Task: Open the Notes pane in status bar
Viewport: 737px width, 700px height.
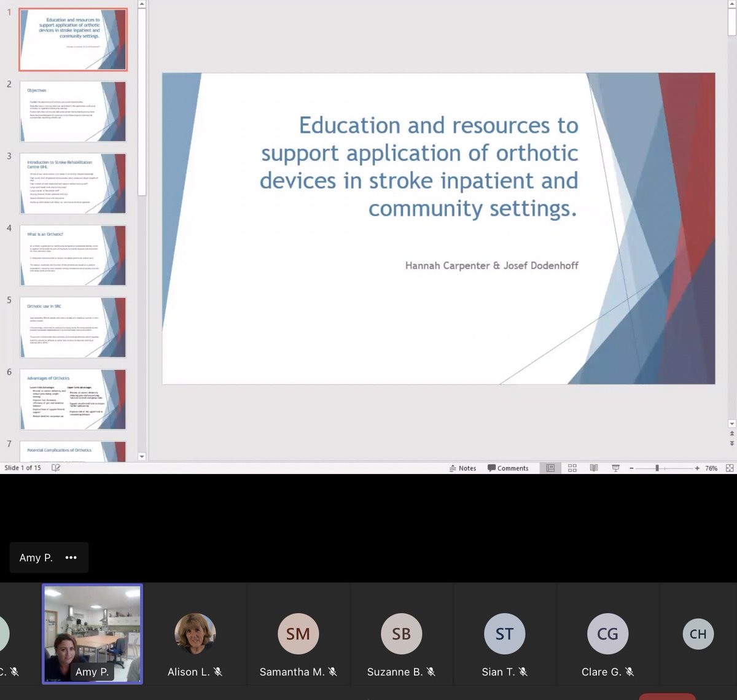Action: (463, 468)
